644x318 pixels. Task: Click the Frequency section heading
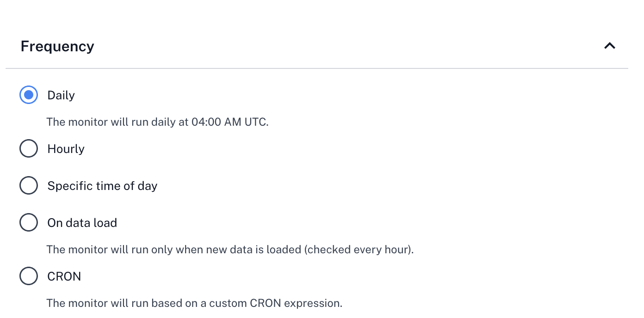click(57, 46)
